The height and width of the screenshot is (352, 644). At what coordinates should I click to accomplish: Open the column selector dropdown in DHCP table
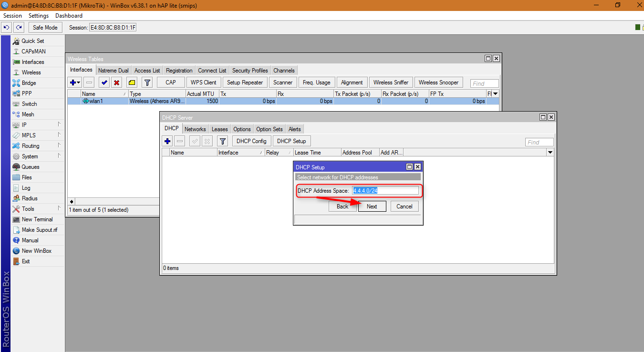(551, 152)
